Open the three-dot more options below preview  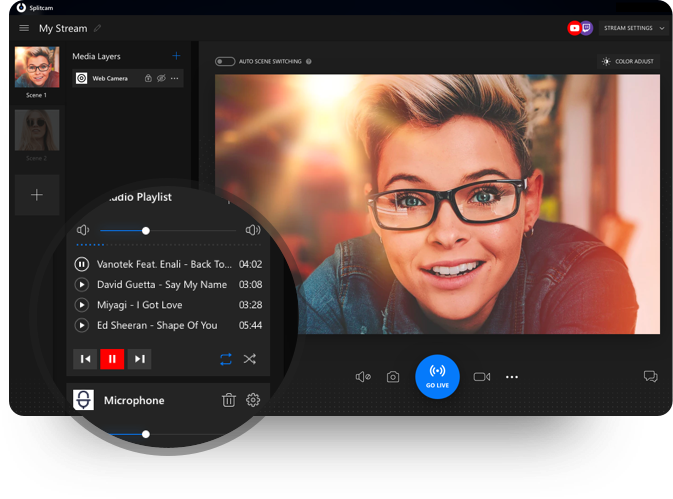[512, 377]
